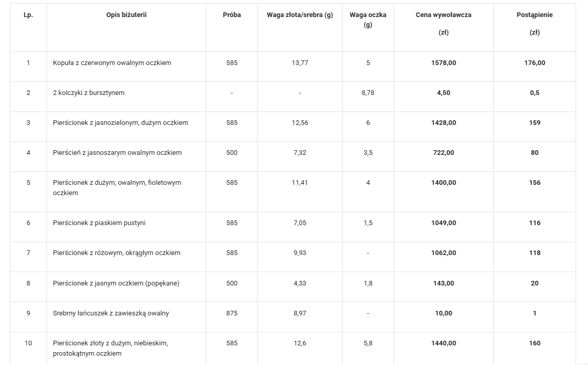This screenshot has width=588, height=365.
Task: Select the bid increment value 118
Action: [x=534, y=253]
